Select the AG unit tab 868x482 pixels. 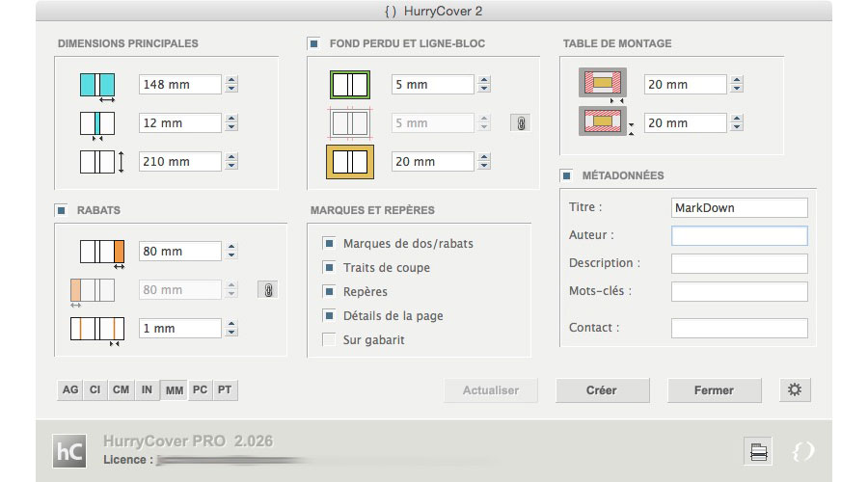pos(70,389)
